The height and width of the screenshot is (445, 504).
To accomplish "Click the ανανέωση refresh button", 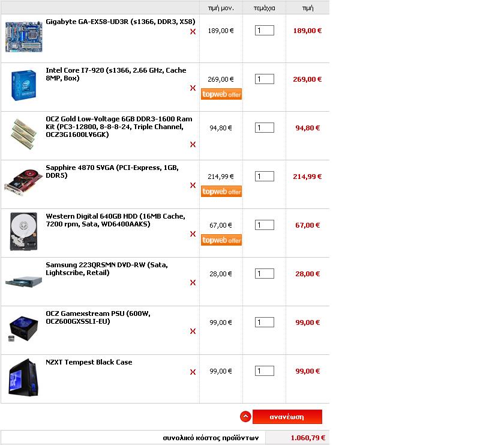I will 287,417.
